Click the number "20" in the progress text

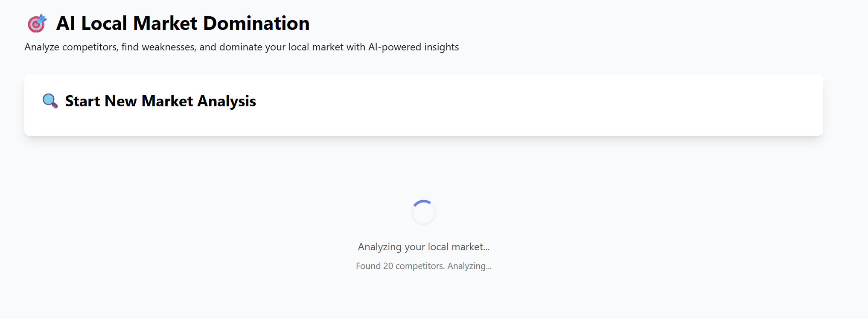click(x=388, y=266)
